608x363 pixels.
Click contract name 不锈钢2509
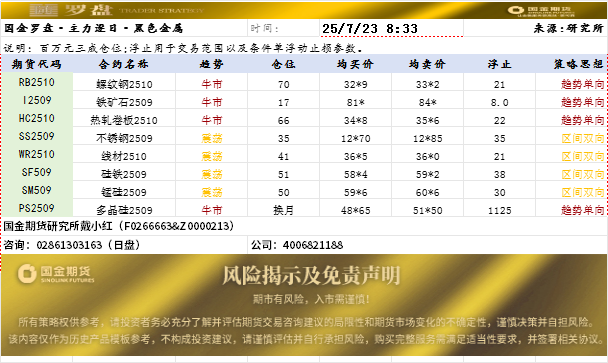(x=124, y=138)
